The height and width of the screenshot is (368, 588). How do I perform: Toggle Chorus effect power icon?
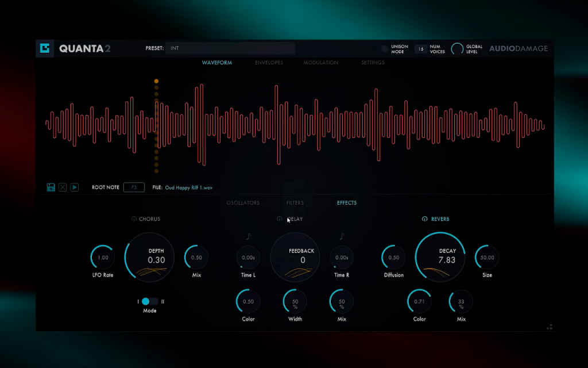[x=134, y=219]
